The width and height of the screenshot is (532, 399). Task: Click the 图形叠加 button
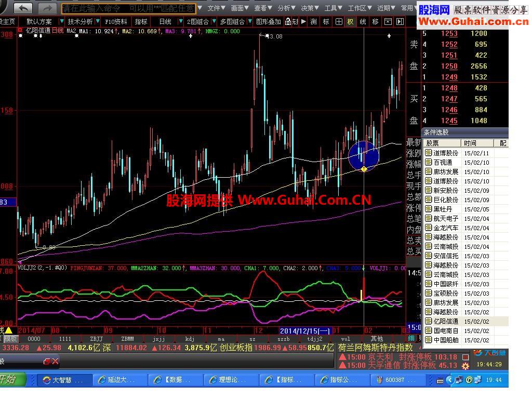pyautogui.click(x=269, y=22)
